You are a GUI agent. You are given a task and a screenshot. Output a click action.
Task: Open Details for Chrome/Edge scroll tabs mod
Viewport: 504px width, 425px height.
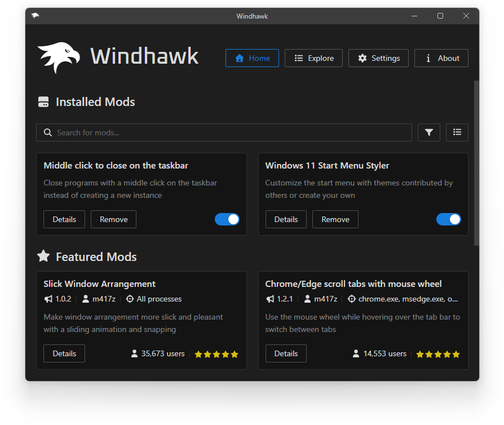coord(286,353)
